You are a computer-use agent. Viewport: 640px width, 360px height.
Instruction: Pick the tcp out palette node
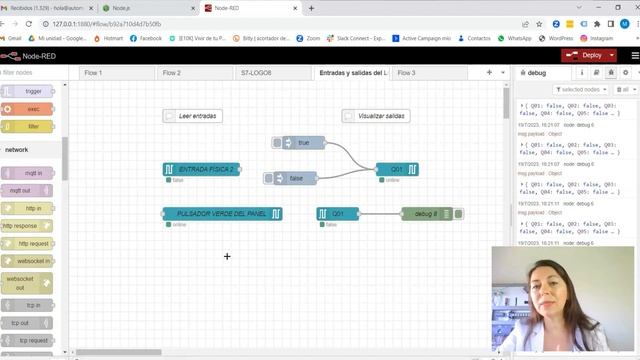point(27,323)
